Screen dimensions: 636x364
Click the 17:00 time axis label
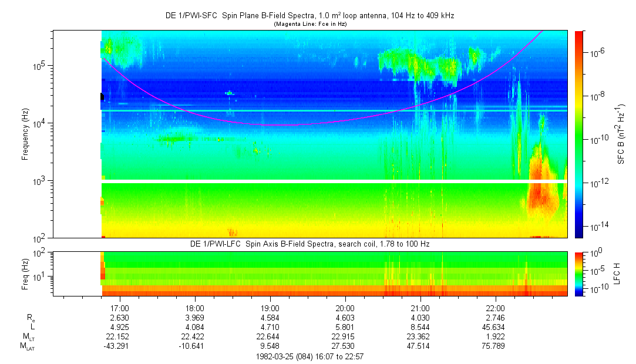click(x=120, y=308)
